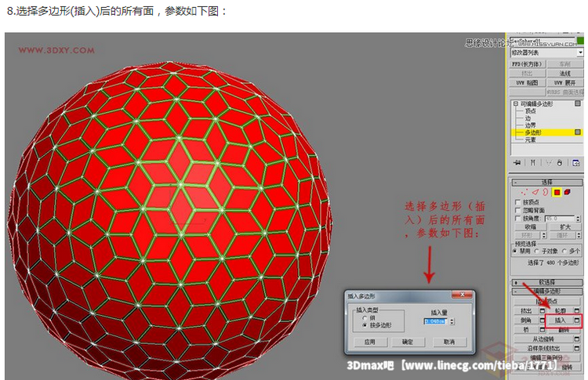Viewport: 588px width, 380px height.
Task: Click the 桥 button
Action: [526, 330]
